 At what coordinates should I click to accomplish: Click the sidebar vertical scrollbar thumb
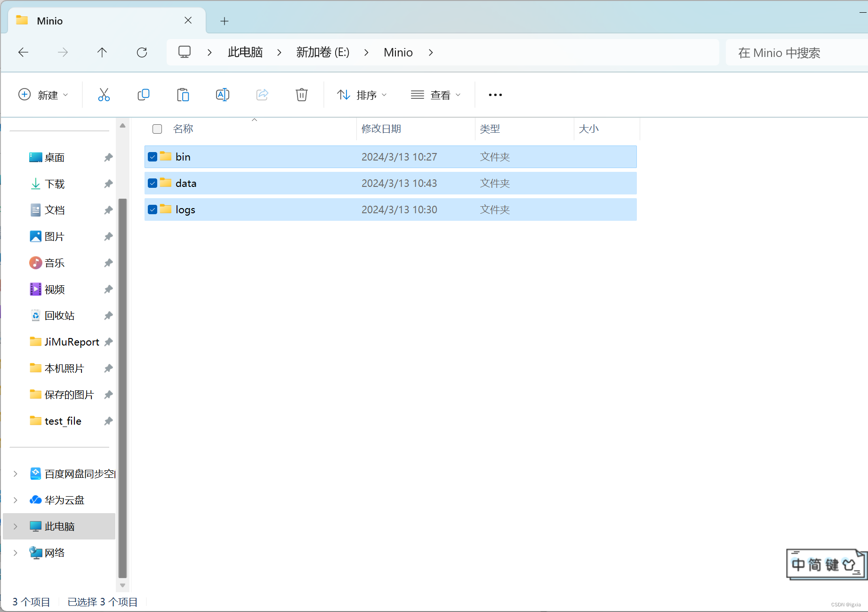pyautogui.click(x=122, y=388)
